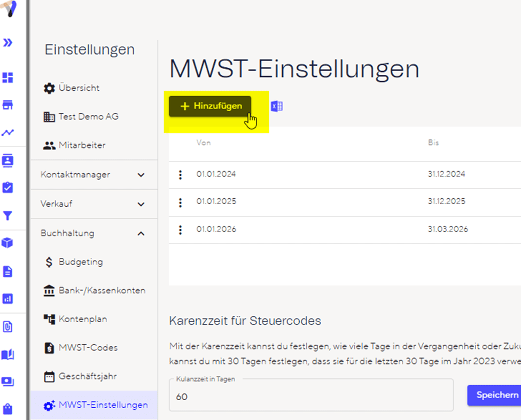Screen dimensions: 521x420
Task: Click the funnel filter icon in sidebar
Action: click(8, 216)
